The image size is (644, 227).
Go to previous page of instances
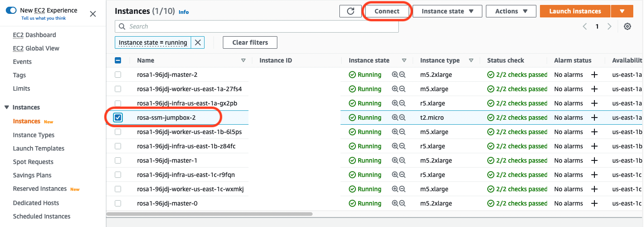click(x=585, y=26)
